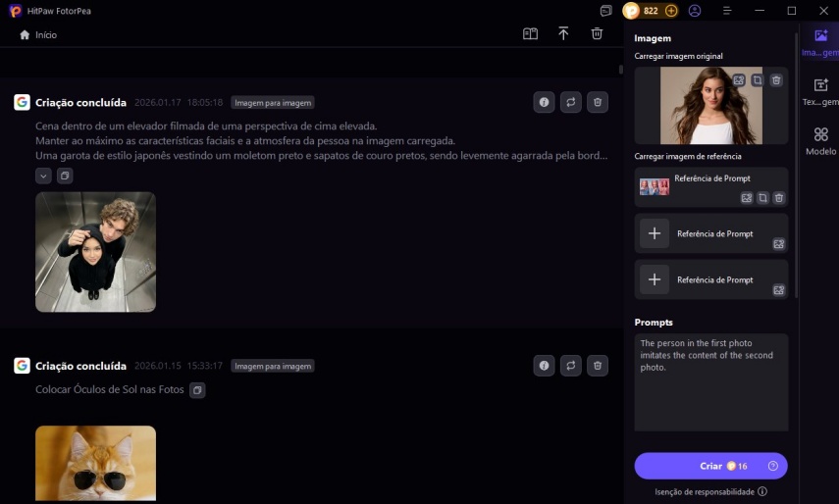Screen dimensions: 839x504
Task: Click the 822 coin balance
Action: [x=651, y=11]
